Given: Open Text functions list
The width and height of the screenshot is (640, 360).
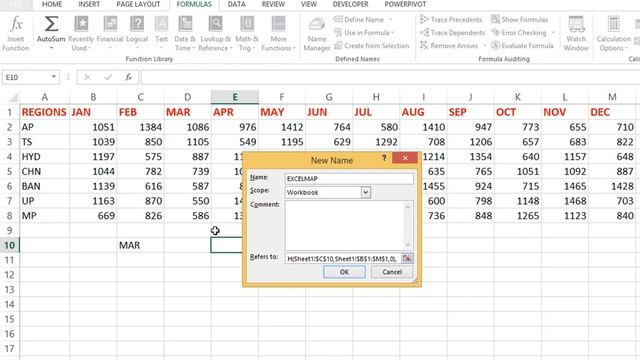Looking at the screenshot, I should click(x=161, y=33).
